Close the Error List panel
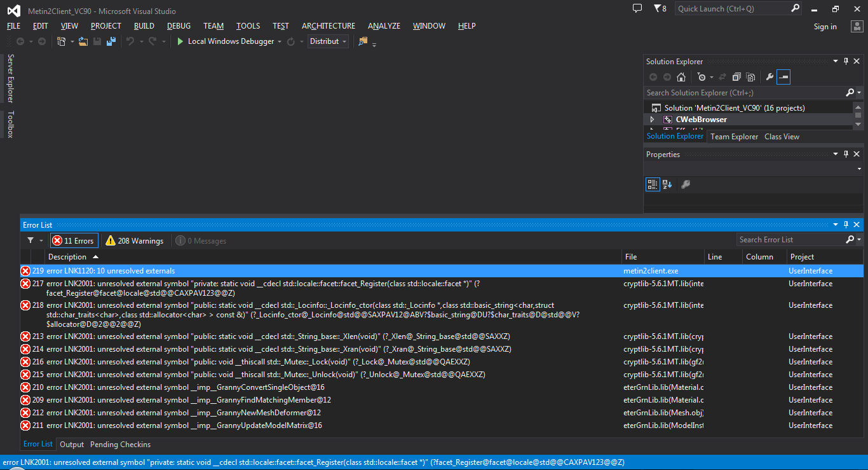 coord(857,225)
